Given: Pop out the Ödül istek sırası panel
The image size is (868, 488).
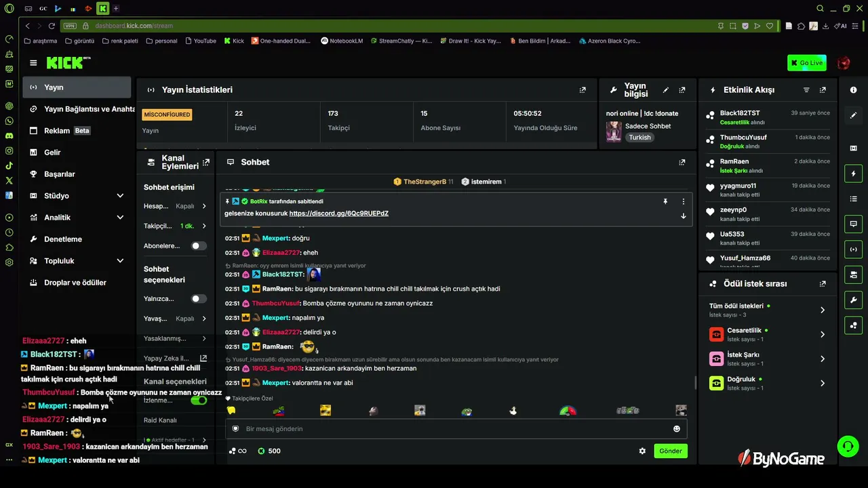Looking at the screenshot, I should click(x=823, y=284).
